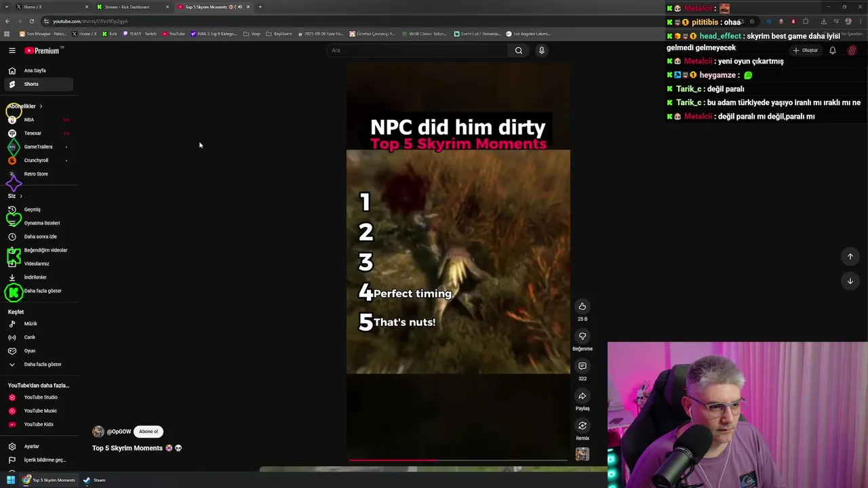Click the Ara search input field

click(417, 50)
